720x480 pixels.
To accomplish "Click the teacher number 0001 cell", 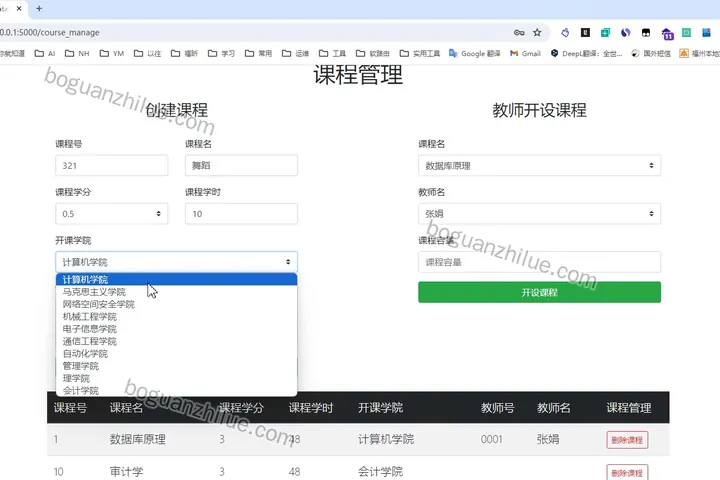I will pos(491,439).
